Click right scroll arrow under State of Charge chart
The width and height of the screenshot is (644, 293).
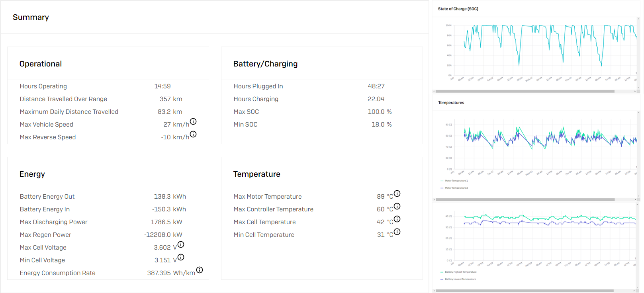635,91
